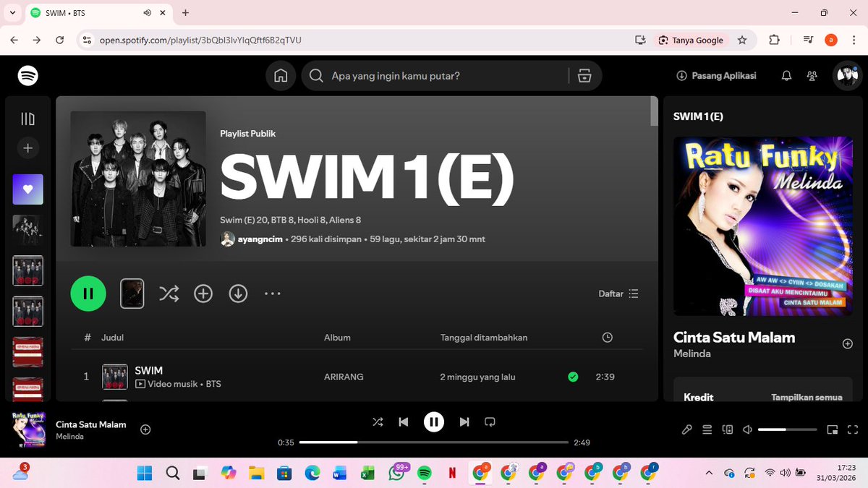Add Cinta Satu Malam via right panel plus
Image resolution: width=868 pixels, height=488 pixels.
click(x=848, y=344)
